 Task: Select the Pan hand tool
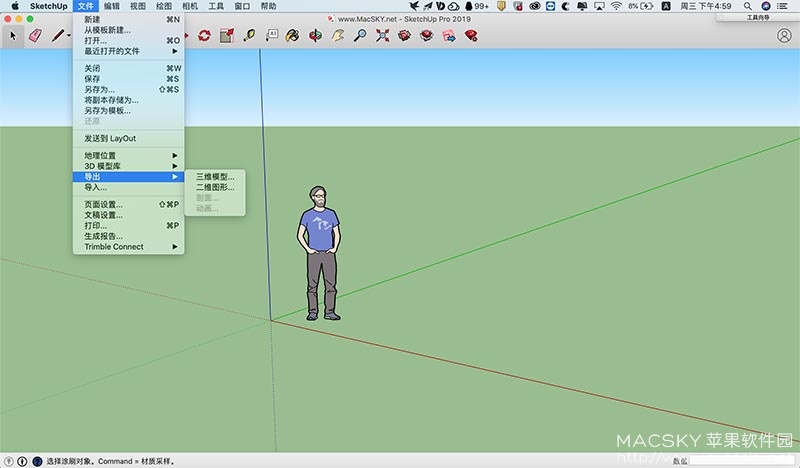(338, 35)
